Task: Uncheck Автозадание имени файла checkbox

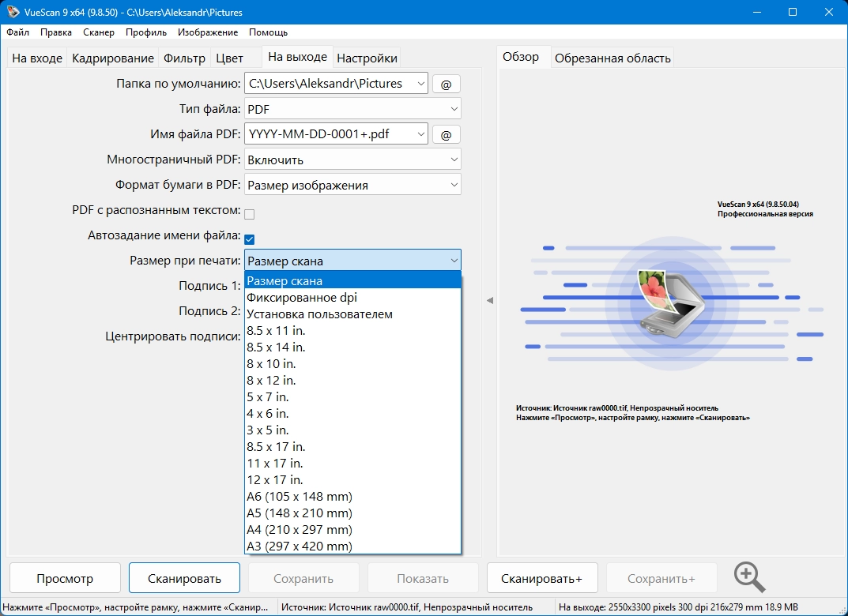Action: [249, 239]
